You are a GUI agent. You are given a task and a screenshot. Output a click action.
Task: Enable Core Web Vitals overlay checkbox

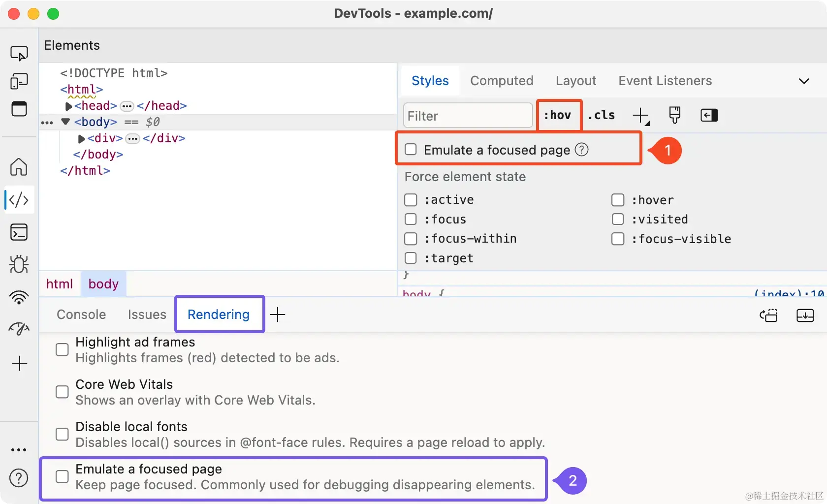(62, 392)
